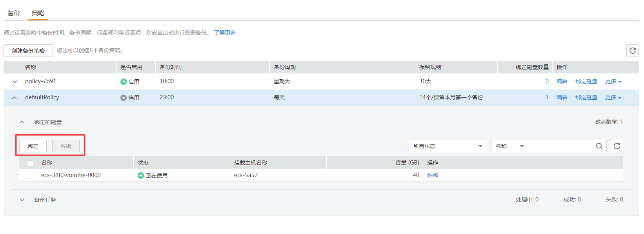Select the header checkbox for all disks
Image resolution: width=644 pixels, height=234 pixels.
click(30, 163)
